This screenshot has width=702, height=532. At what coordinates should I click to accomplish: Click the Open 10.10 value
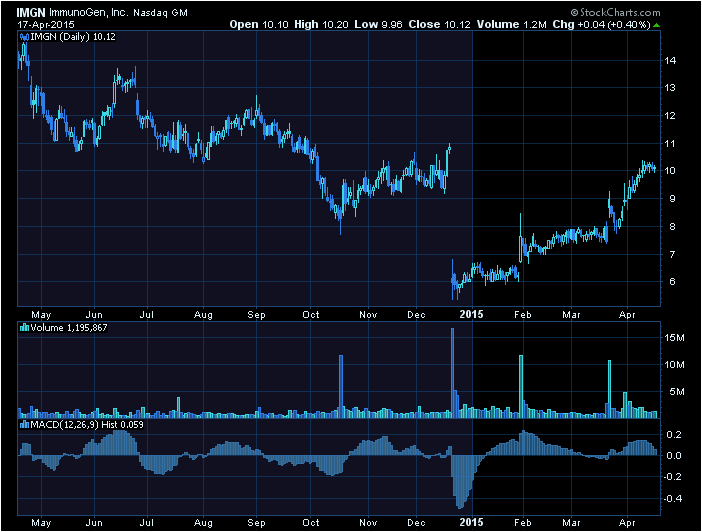tap(259, 25)
